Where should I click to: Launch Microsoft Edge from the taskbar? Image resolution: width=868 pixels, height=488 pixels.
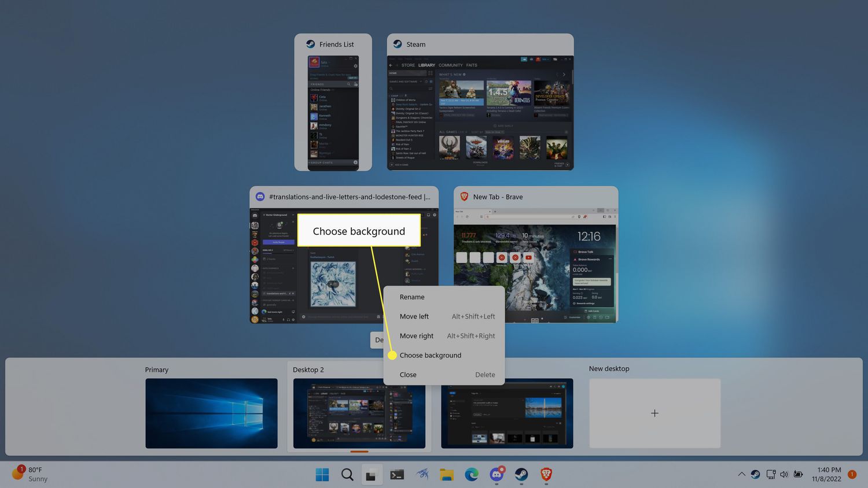tap(472, 475)
